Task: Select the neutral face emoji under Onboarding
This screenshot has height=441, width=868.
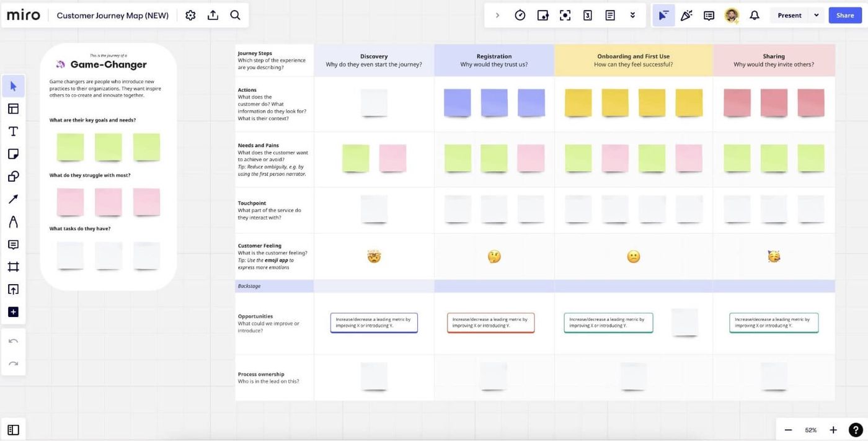Action: 633,257
